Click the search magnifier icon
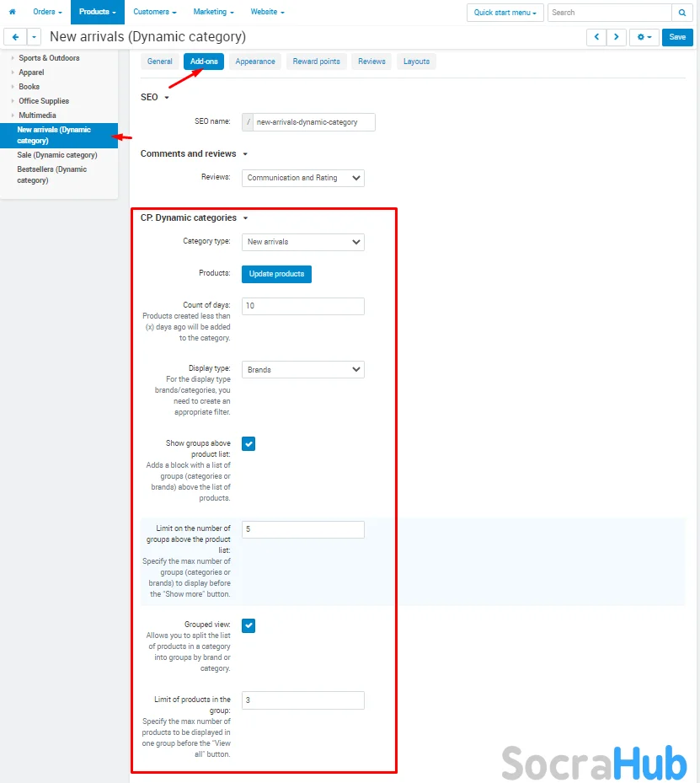Viewport: 700px width, 783px height. [x=682, y=13]
